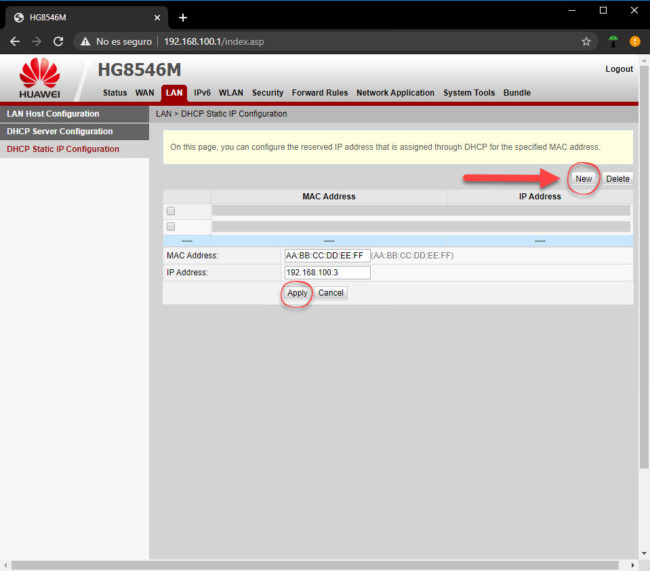This screenshot has height=571, width=650.
Task: Click the Logout link
Action: click(x=619, y=69)
